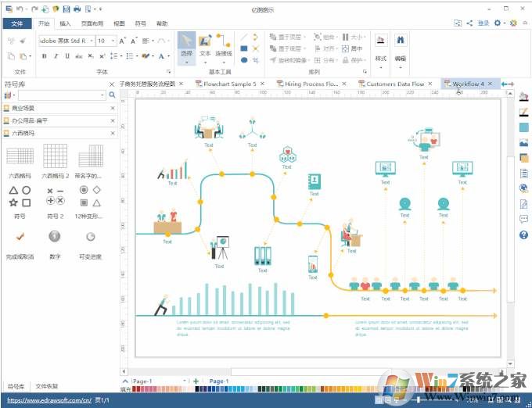Screen dimensions: 532x408
Task: Click the 样式 style icon
Action: (381, 40)
